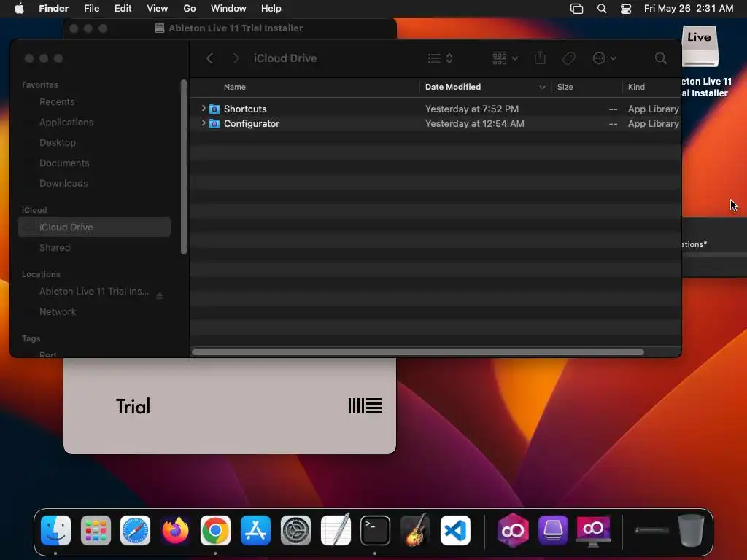This screenshot has width=747, height=560.
Task: Open Spotlight search in menu bar
Action: tap(602, 9)
